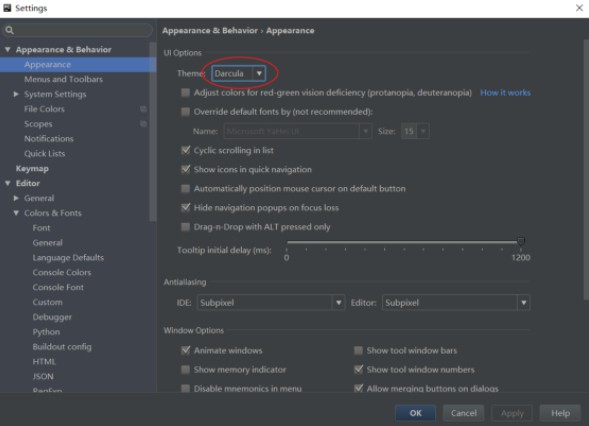The width and height of the screenshot is (589, 426).
Task: Open the Editor antialiasing dropdown
Action: click(x=456, y=303)
